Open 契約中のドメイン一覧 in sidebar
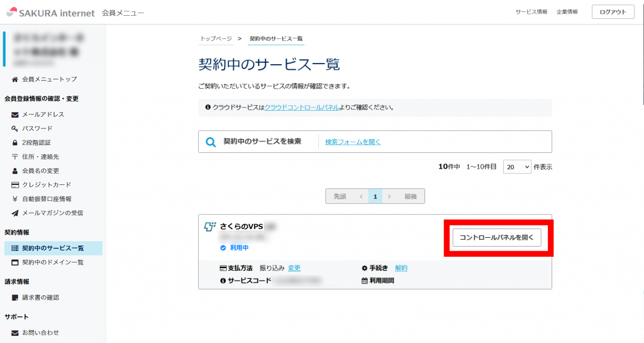Image resolution: width=644 pixels, height=343 pixels. [x=53, y=262]
